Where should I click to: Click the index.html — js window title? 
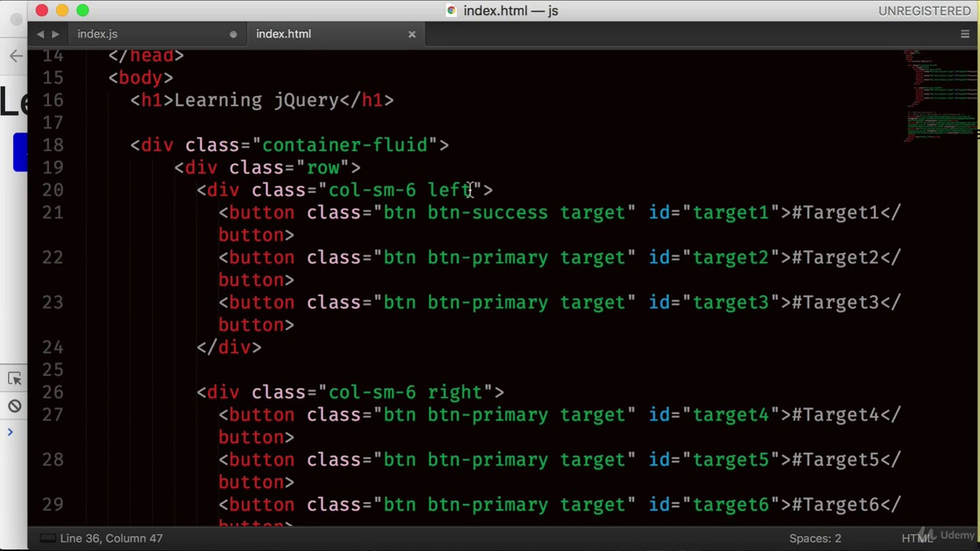pyautogui.click(x=511, y=11)
